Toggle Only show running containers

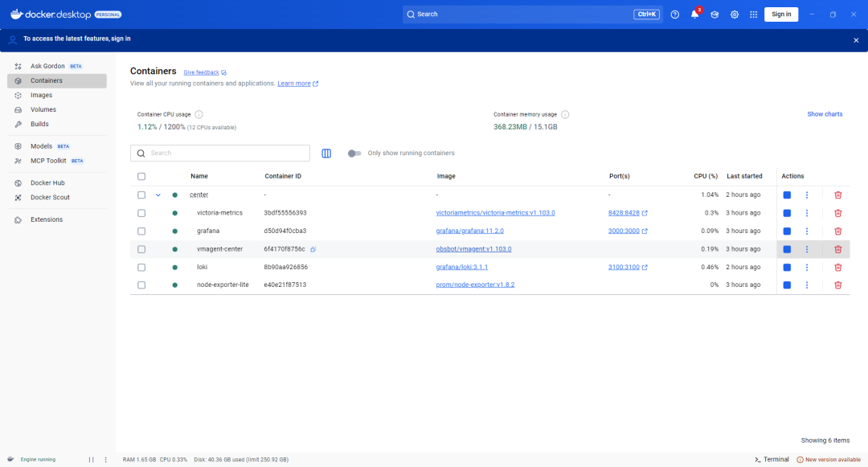354,154
